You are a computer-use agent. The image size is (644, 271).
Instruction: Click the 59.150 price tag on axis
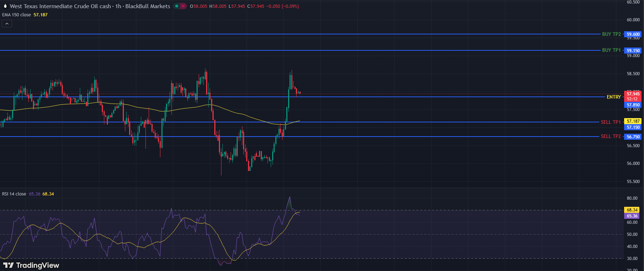(x=633, y=50)
